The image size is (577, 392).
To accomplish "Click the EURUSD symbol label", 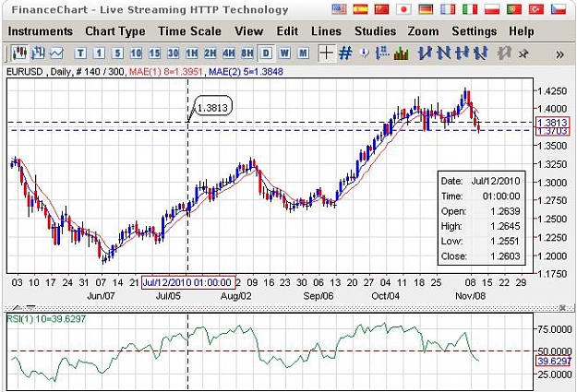I will [25, 72].
